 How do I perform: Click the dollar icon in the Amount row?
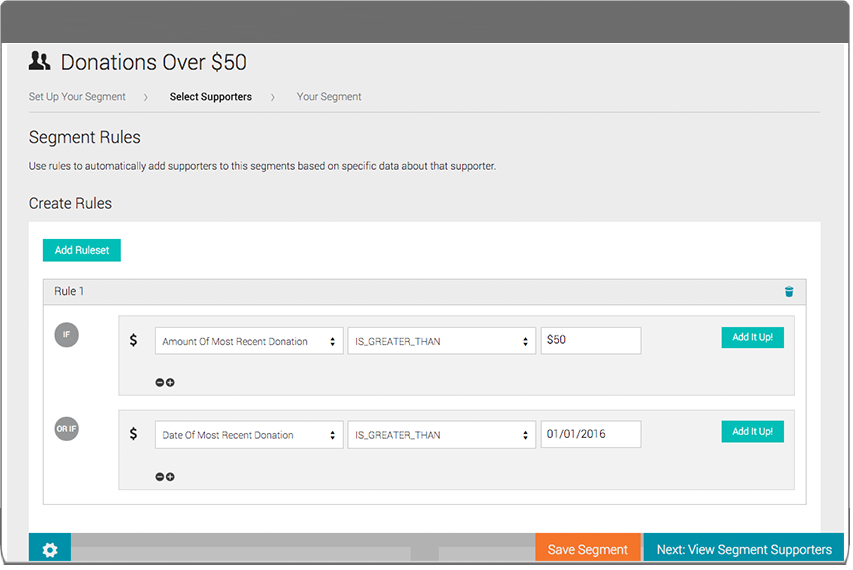[133, 340]
